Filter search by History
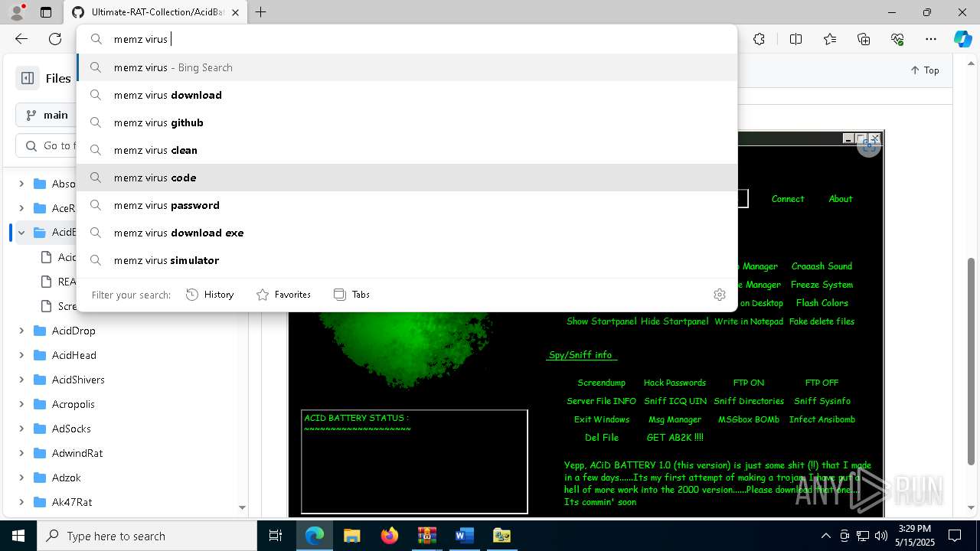This screenshot has height=551, width=980. click(210, 295)
